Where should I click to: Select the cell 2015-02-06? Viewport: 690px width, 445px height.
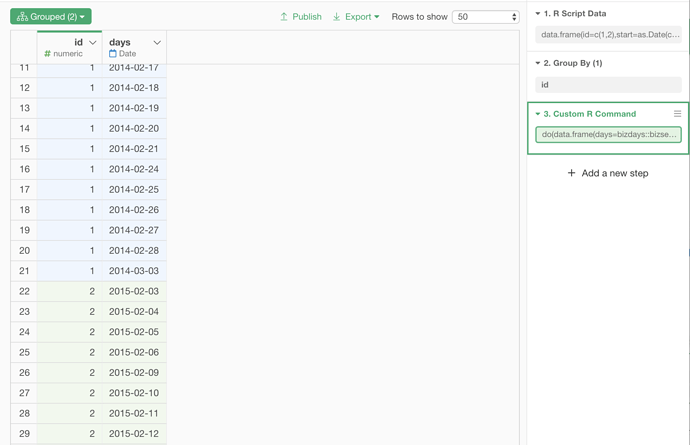[x=134, y=352]
